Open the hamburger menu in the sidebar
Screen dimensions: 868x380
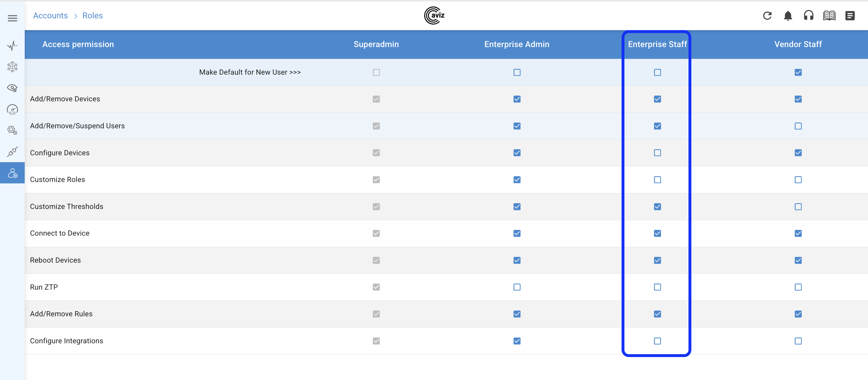(x=12, y=18)
